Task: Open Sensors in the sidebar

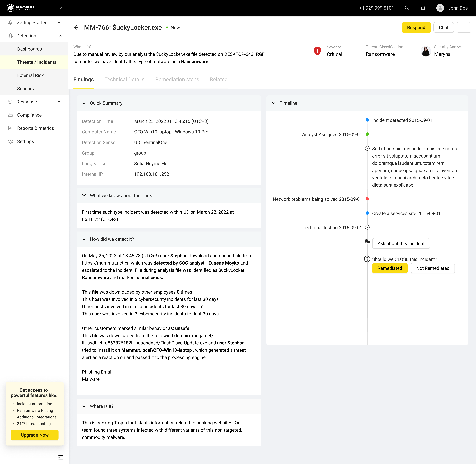Action: click(x=34, y=88)
